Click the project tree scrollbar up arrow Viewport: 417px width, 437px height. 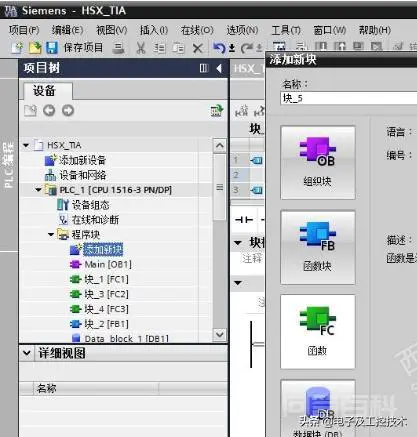tap(220, 146)
